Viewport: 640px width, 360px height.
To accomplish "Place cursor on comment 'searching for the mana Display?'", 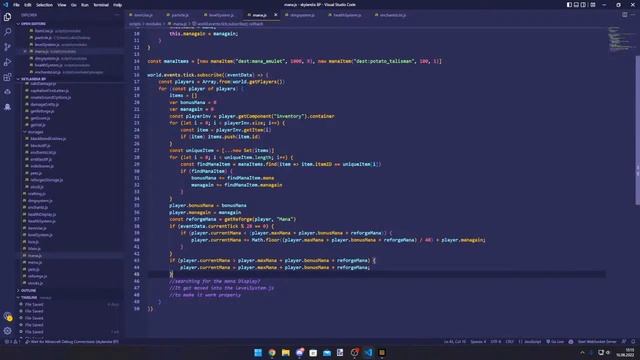I will (x=214, y=281).
